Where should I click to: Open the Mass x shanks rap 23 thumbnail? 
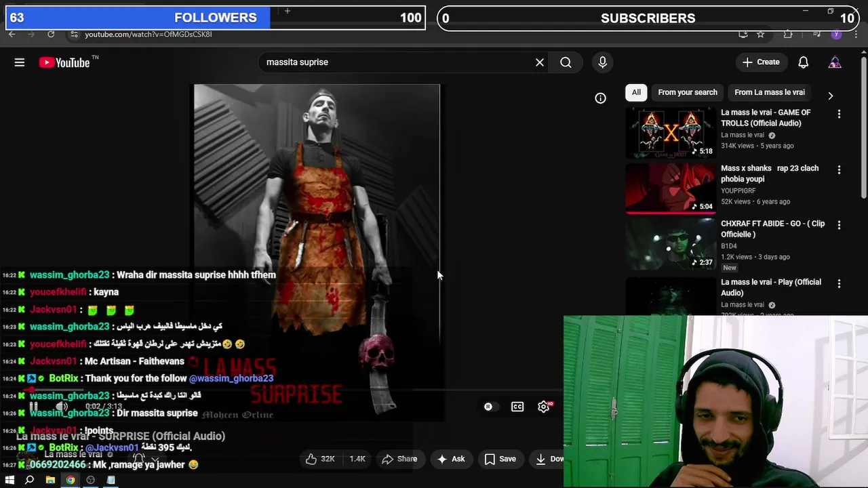pyautogui.click(x=671, y=188)
